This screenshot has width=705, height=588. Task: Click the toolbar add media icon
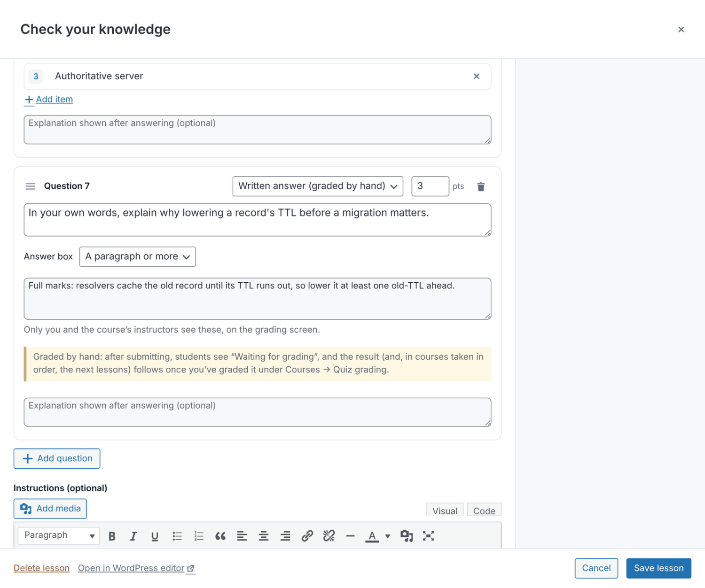407,536
